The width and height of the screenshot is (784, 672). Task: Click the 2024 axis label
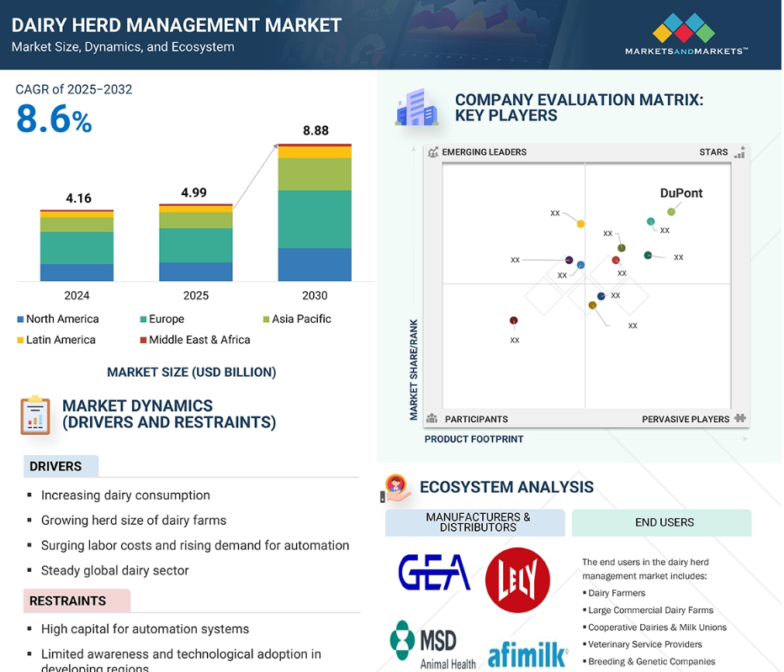tap(77, 295)
